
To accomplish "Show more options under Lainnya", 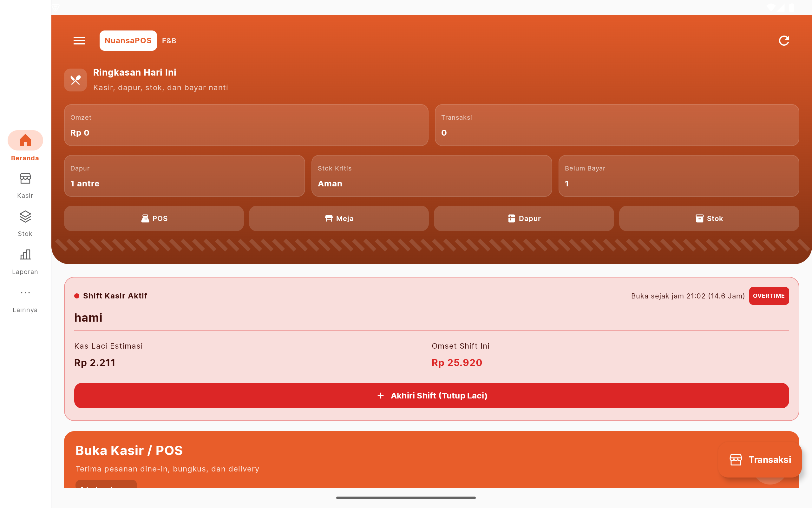I will coord(25,300).
